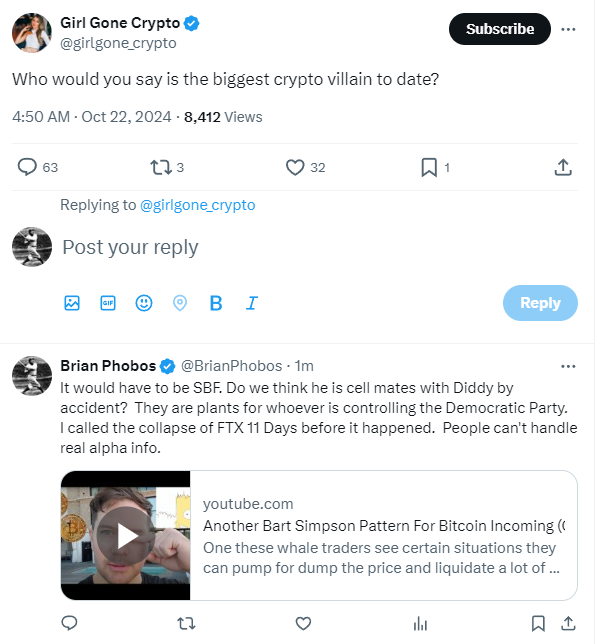Open more options on Brian Phobos reply
The width and height of the screenshot is (598, 644).
click(x=568, y=366)
